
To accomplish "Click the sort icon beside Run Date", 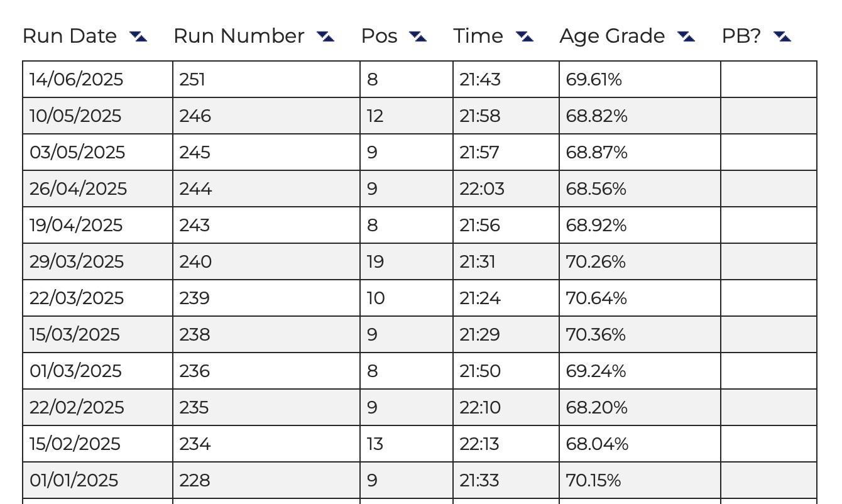I will [x=138, y=37].
